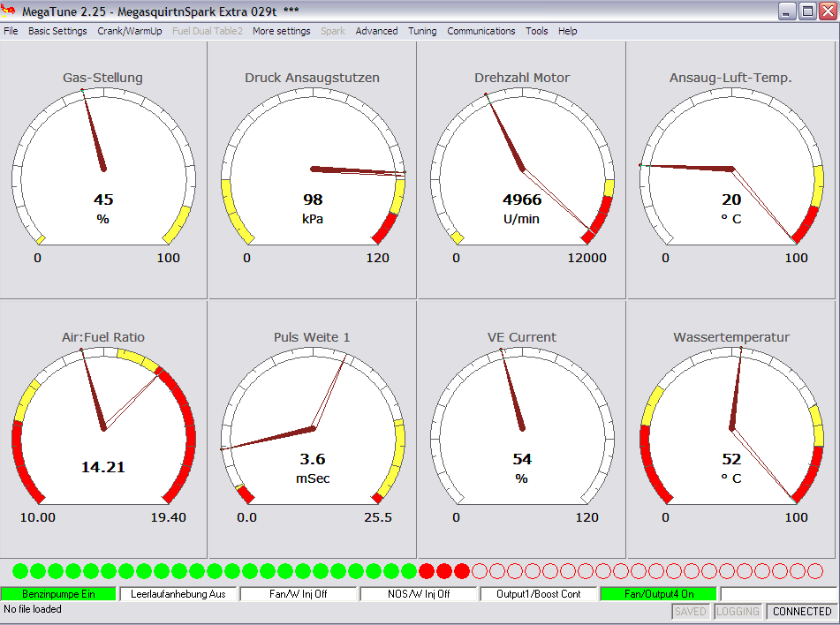Click the MegaTune app icon in the title bar
Image resolution: width=840 pixels, height=625 pixels.
click(8, 11)
